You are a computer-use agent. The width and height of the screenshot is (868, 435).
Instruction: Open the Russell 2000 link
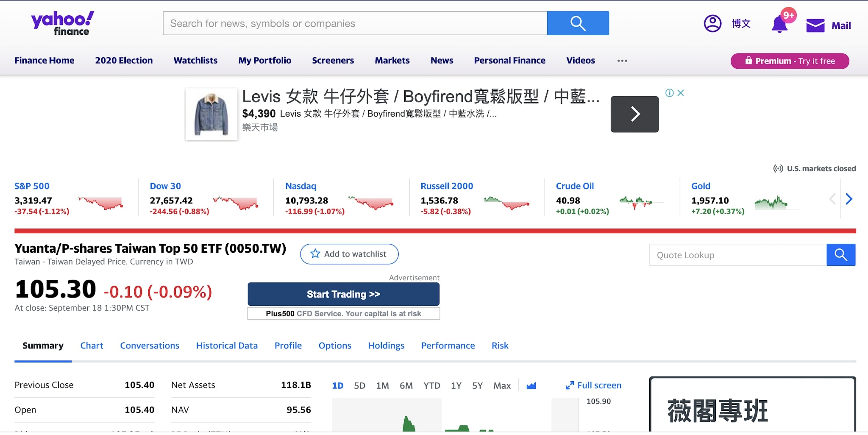[x=447, y=186]
